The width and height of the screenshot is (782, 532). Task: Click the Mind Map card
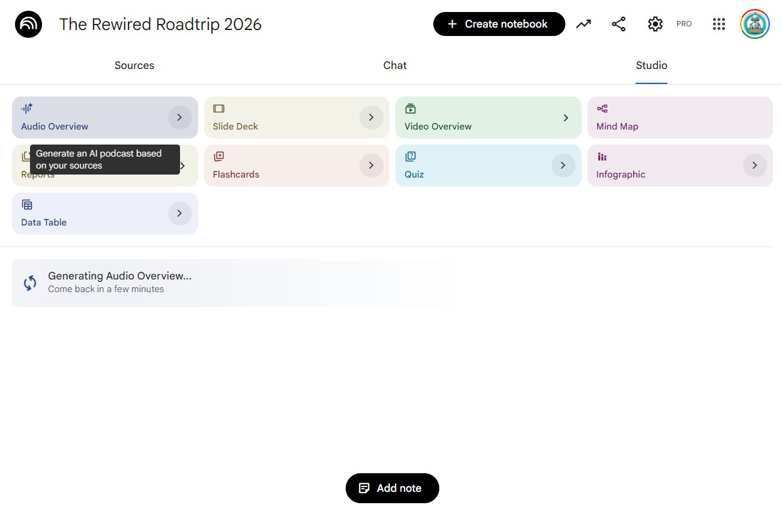point(680,118)
